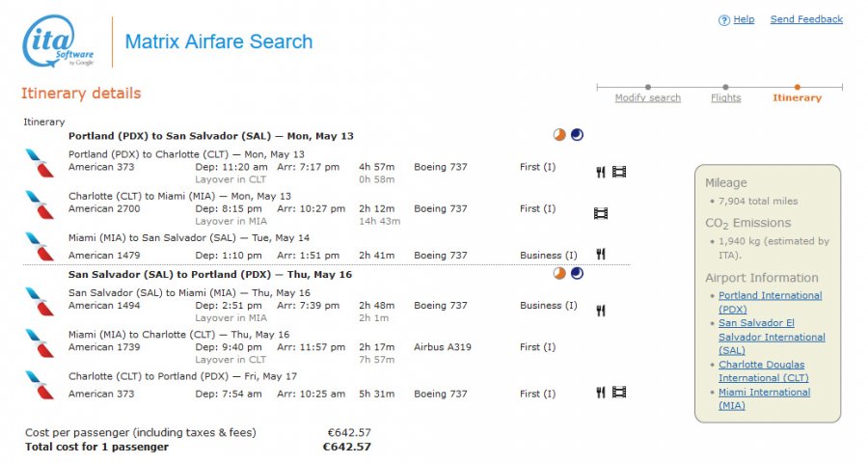Click meal icon for American 1494 flight
This screenshot has height=463, width=868.
pos(600,311)
